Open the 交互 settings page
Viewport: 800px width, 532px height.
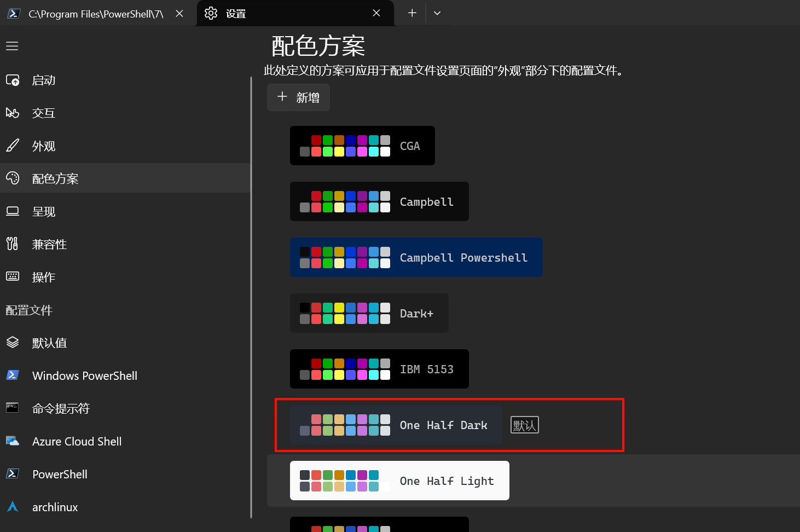125,113
